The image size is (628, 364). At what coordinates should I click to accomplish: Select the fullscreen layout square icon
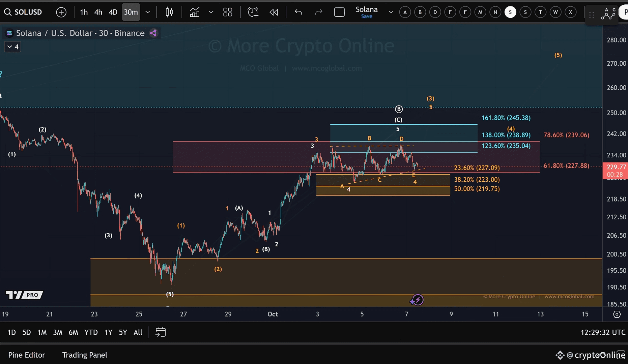339,12
